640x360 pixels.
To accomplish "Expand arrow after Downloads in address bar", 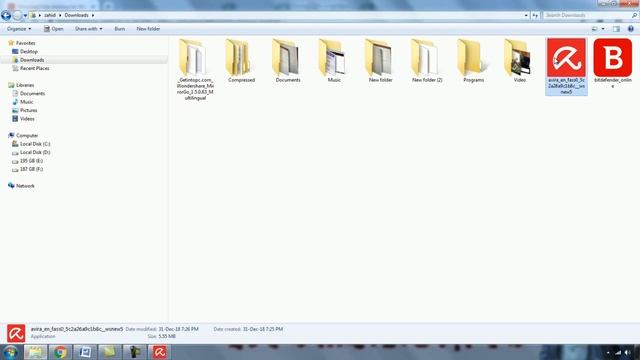I will click(93, 15).
